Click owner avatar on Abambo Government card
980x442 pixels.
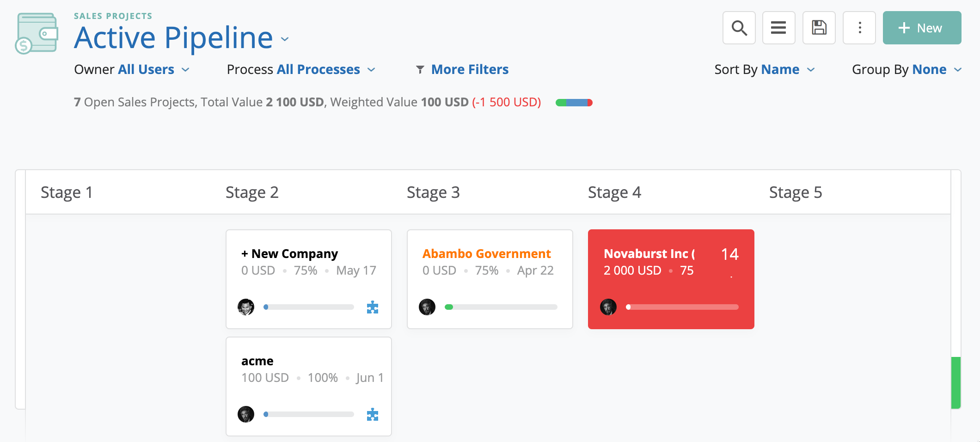427,307
